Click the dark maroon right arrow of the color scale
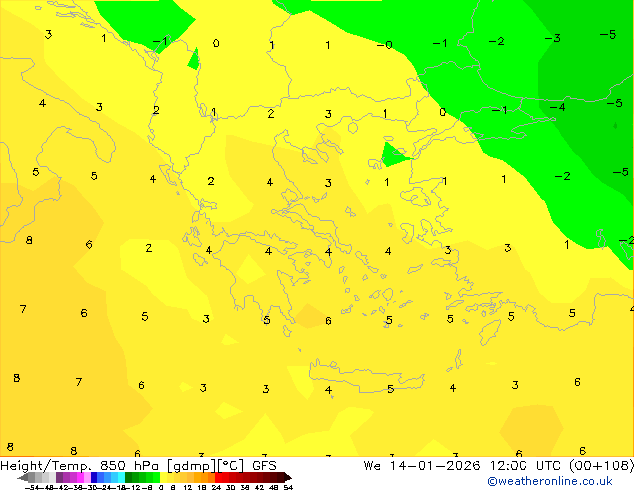Image resolution: width=634 pixels, height=490 pixels. point(288,477)
